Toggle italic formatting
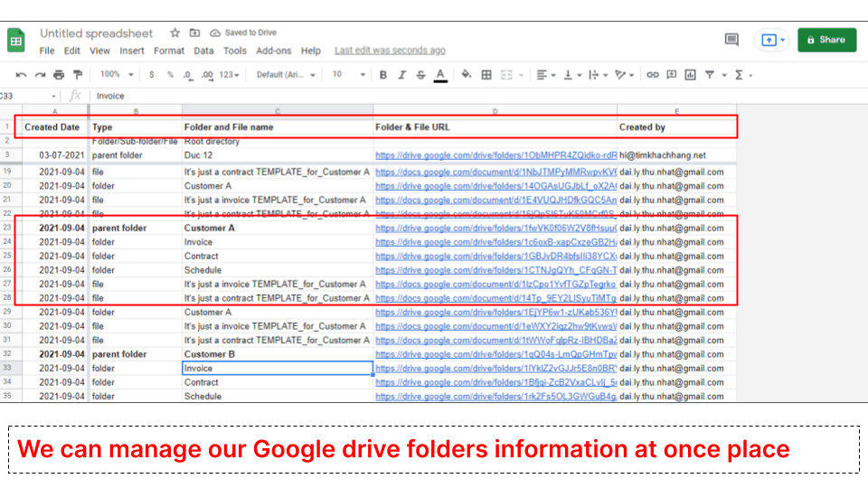The width and height of the screenshot is (868, 488). click(x=402, y=75)
